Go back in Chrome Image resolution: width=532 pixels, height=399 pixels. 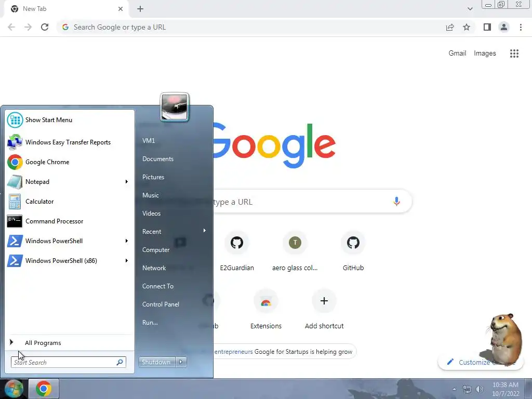[11, 27]
